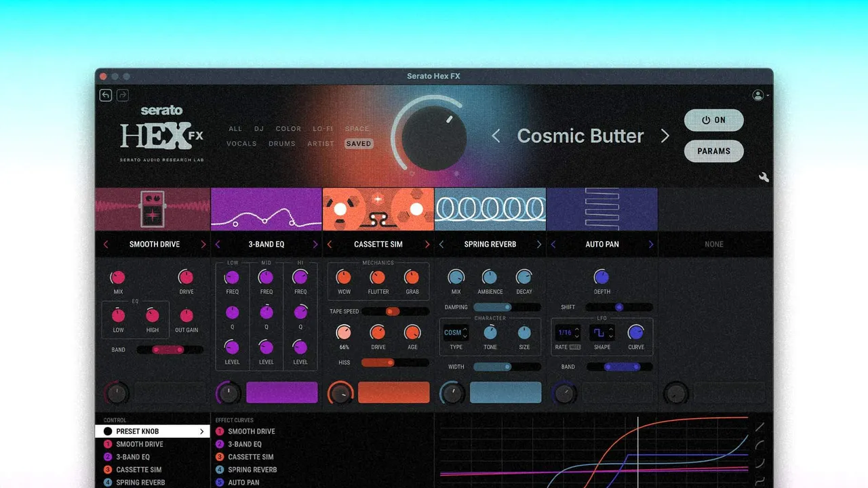The height and width of the screenshot is (488, 868).
Task: Toggle the orange Cassette Sim slot button
Action: pyautogui.click(x=394, y=392)
